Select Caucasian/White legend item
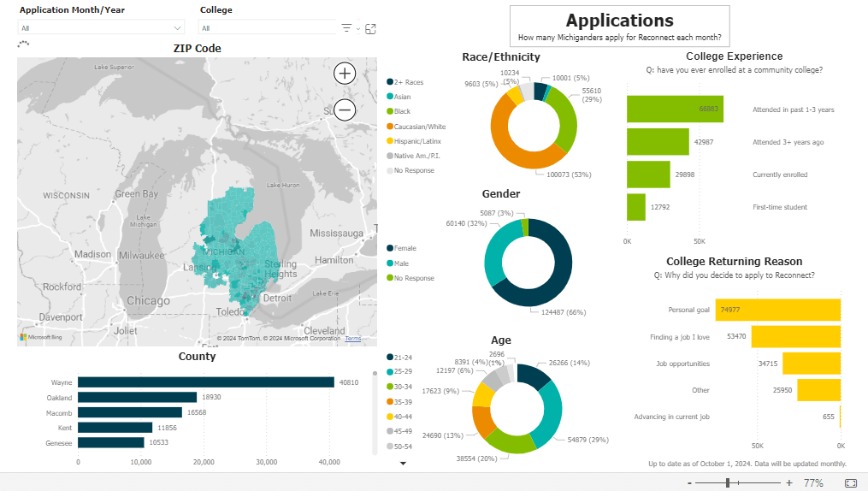The image size is (868, 491). coord(416,127)
